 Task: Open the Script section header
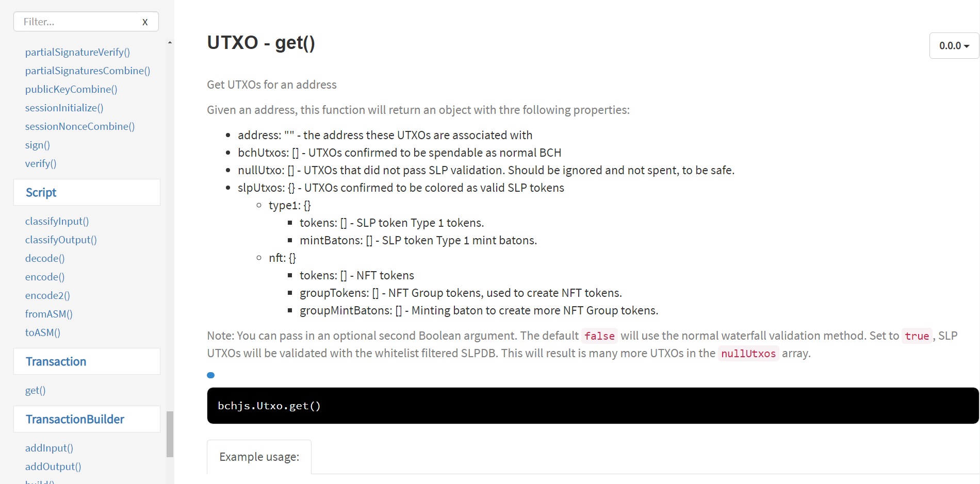[x=87, y=192]
